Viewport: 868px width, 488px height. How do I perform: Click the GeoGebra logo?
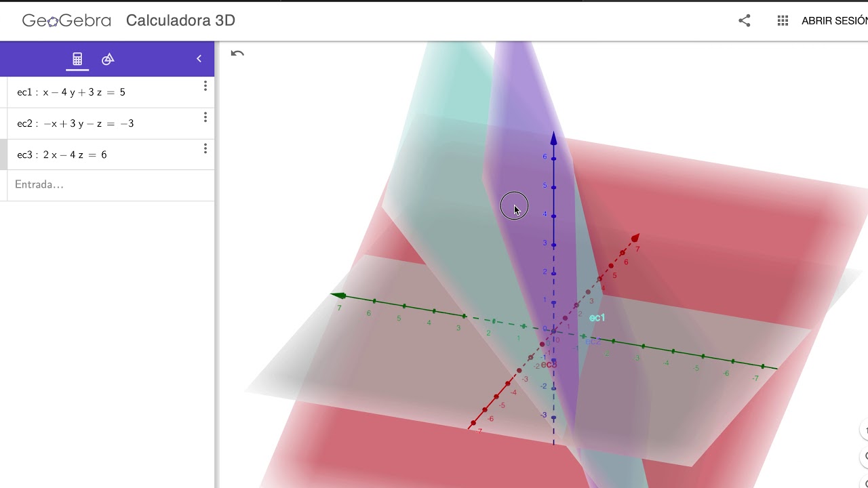tap(66, 20)
